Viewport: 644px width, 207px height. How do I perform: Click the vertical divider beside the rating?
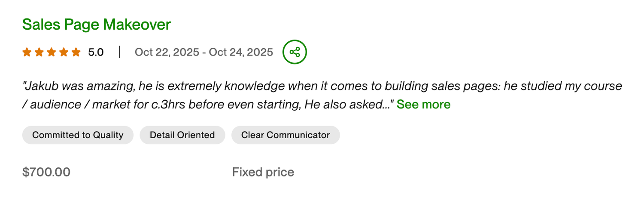(x=120, y=53)
